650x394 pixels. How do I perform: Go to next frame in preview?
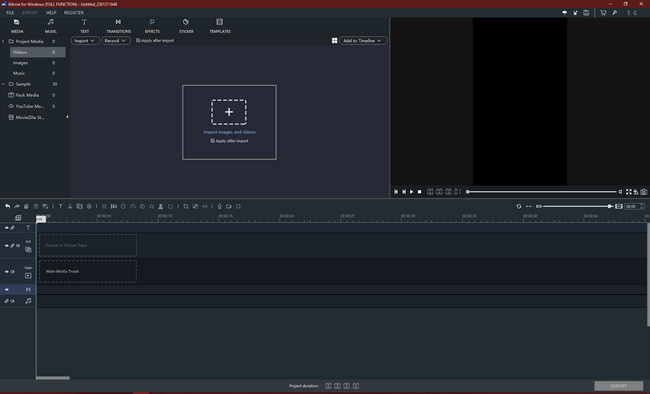pyautogui.click(x=404, y=192)
